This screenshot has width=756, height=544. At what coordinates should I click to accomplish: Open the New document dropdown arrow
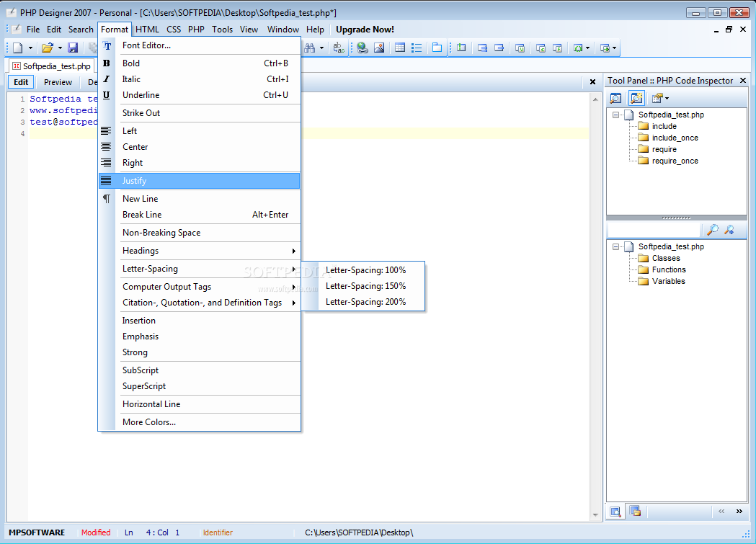30,48
